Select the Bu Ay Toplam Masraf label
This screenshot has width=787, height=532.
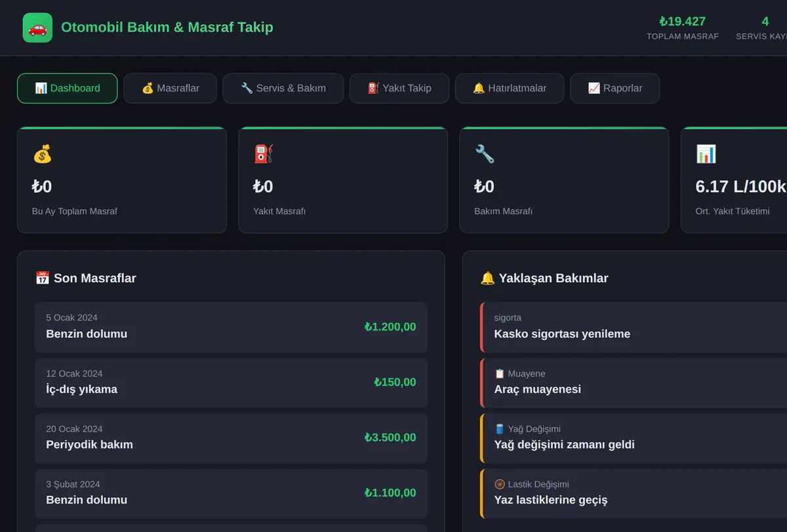point(75,211)
